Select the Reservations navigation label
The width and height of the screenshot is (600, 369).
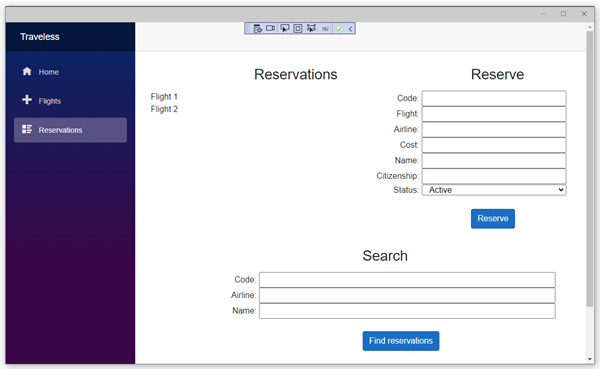pyautogui.click(x=60, y=130)
